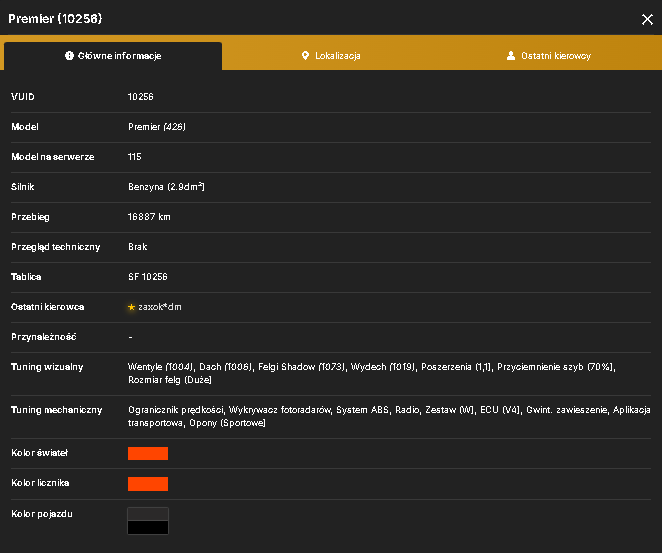Screen dimensions: 662x553
Task: Click the Tablica label
Action: point(26,277)
